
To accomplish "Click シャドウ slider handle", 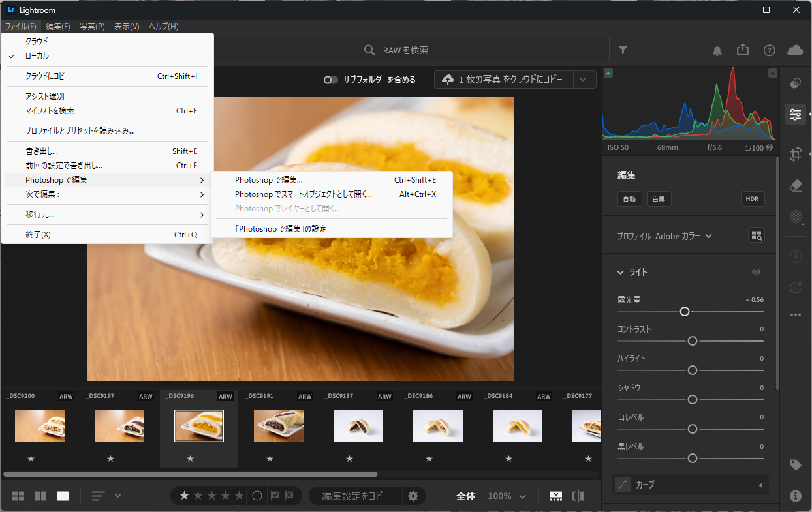I will pyautogui.click(x=693, y=399).
